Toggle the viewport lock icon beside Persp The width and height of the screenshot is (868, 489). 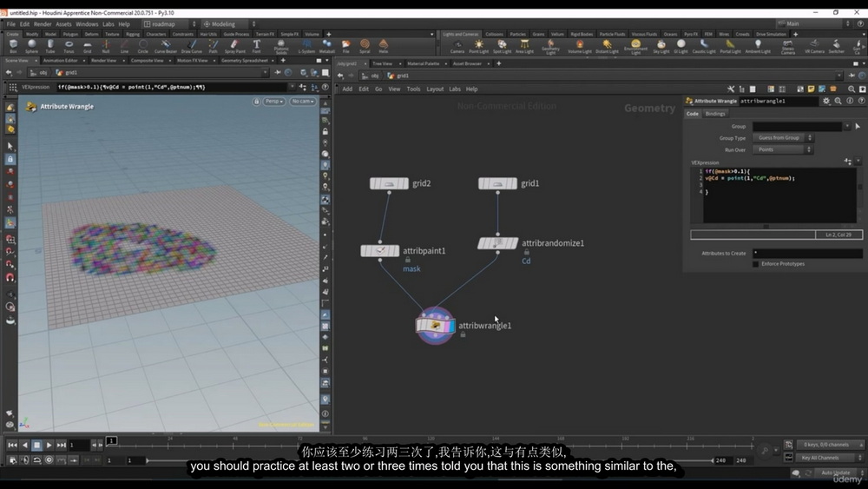pyautogui.click(x=256, y=102)
